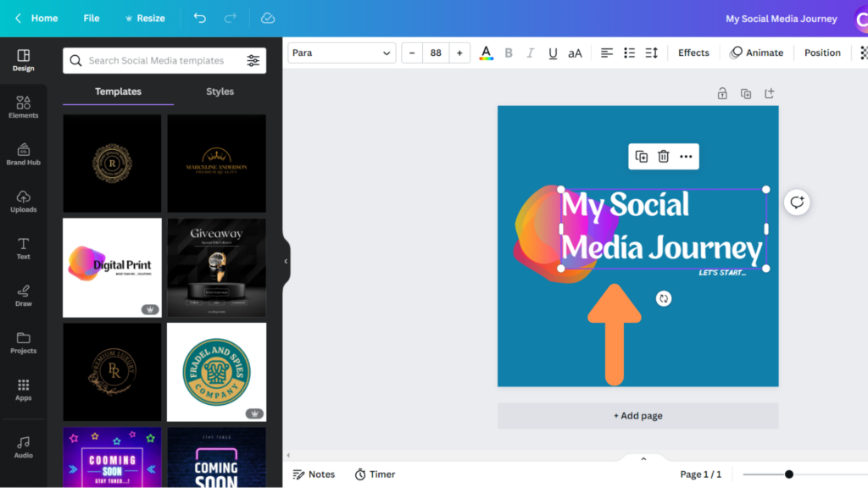Select the Fradel and Spies Company template
The image size is (868, 488).
pos(216,373)
